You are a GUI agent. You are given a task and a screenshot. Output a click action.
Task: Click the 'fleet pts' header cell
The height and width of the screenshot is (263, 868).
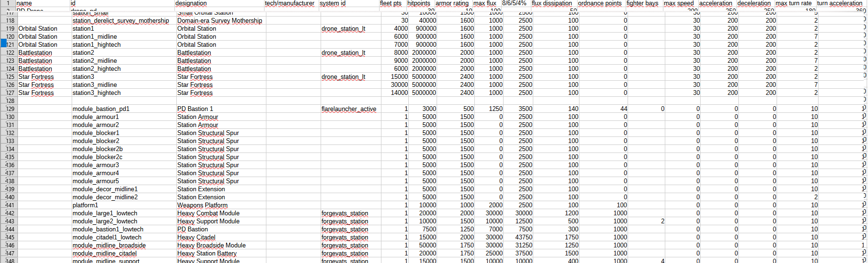coord(393,3)
